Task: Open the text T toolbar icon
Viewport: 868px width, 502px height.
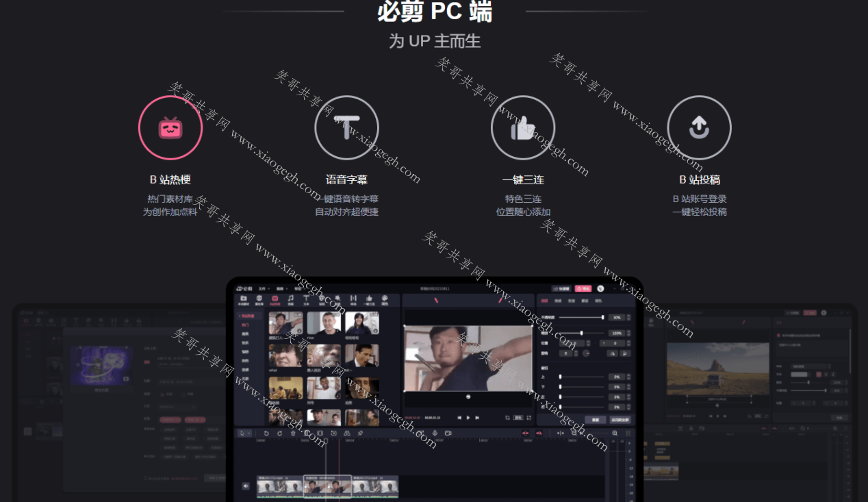Action: pyautogui.click(x=306, y=300)
